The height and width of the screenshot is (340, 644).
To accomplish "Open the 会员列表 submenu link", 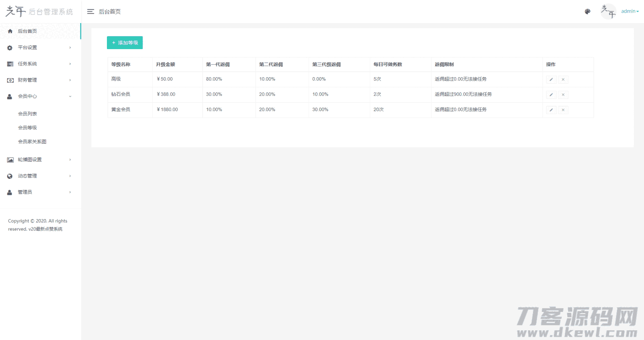I will point(27,114).
